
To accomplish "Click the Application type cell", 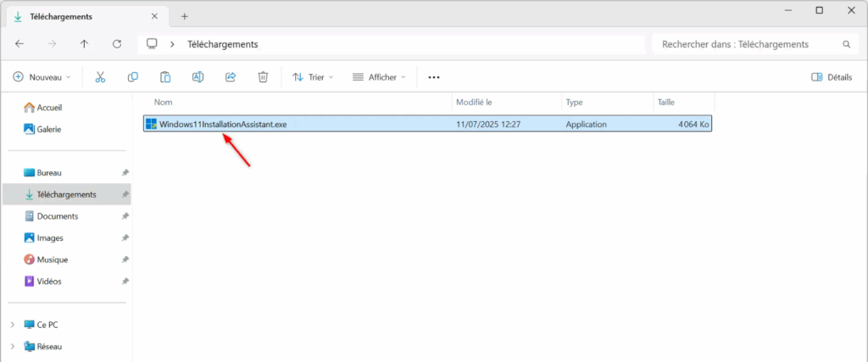I will pos(586,125).
